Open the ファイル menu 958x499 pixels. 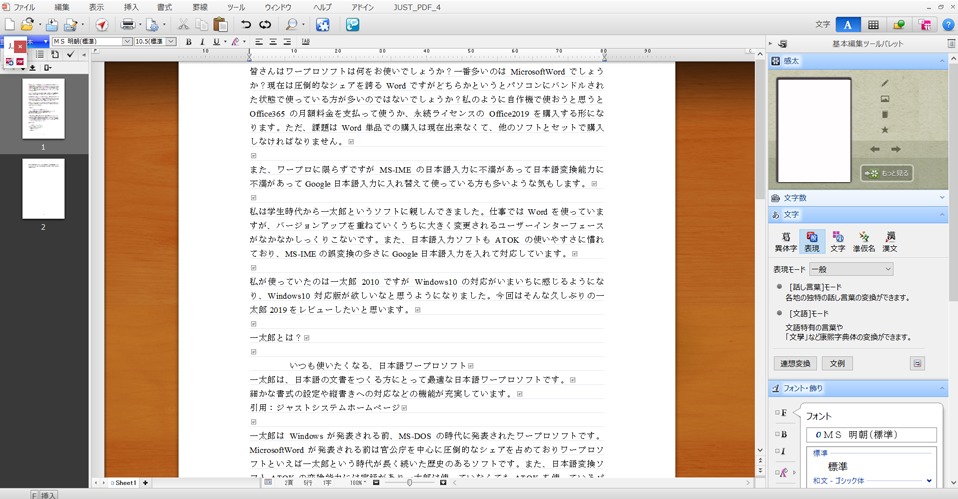(x=24, y=7)
